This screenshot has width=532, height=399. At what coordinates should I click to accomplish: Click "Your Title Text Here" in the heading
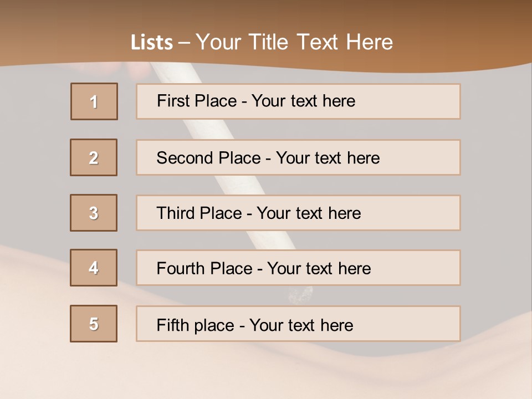click(x=294, y=42)
